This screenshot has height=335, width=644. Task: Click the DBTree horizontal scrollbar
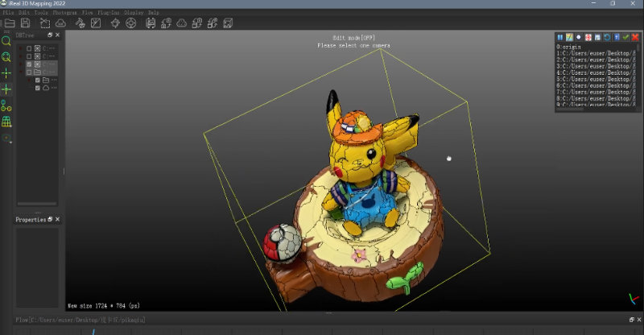pos(37,204)
